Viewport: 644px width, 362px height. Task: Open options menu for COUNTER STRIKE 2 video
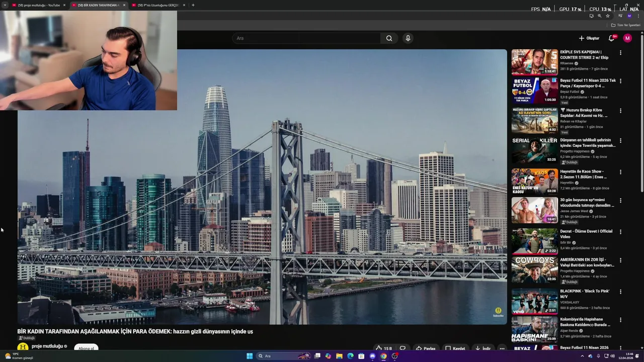tap(620, 52)
